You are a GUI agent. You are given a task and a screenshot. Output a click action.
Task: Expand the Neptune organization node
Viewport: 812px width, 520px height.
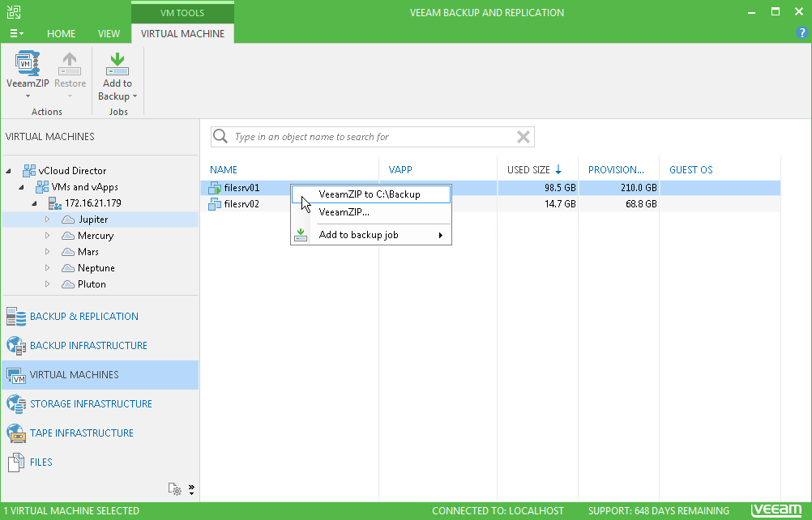tap(47, 268)
